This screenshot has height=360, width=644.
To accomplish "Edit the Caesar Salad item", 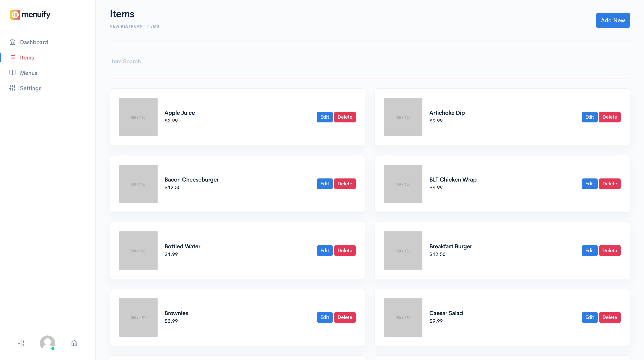I will click(x=590, y=317).
